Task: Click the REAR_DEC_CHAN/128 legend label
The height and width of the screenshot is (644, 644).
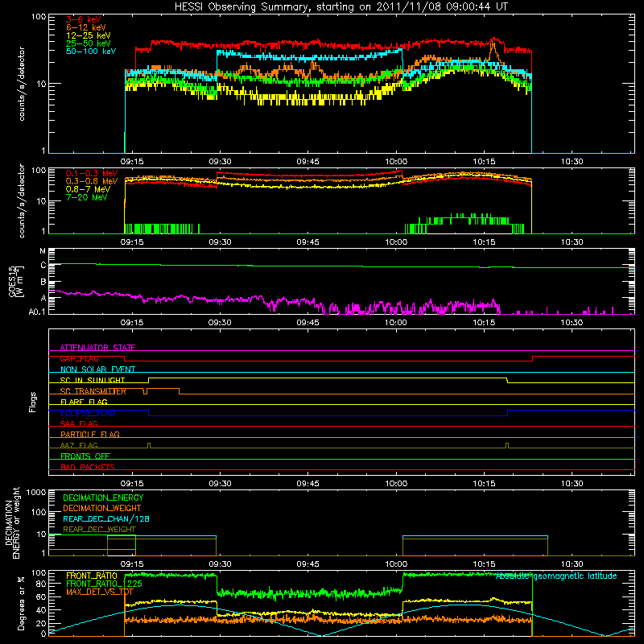Action: 106,518
